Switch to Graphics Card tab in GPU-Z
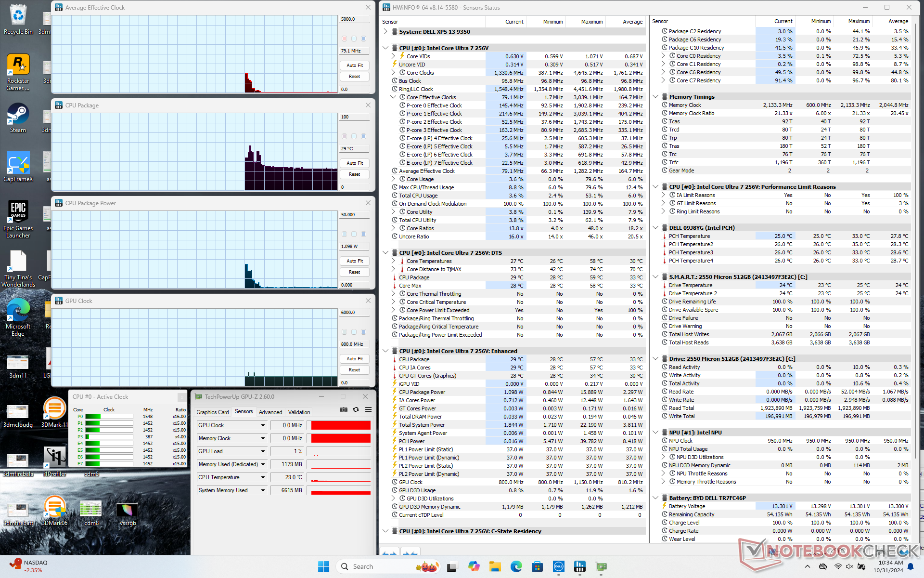The height and width of the screenshot is (578, 924). click(x=212, y=412)
